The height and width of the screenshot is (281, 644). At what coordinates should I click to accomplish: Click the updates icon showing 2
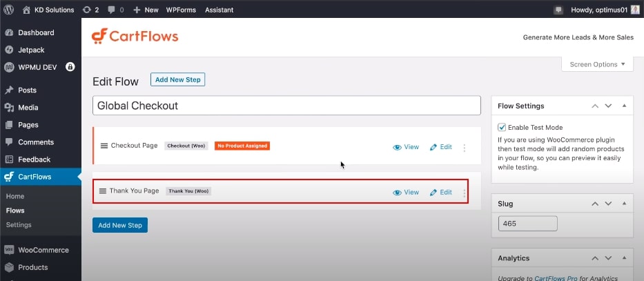[91, 10]
